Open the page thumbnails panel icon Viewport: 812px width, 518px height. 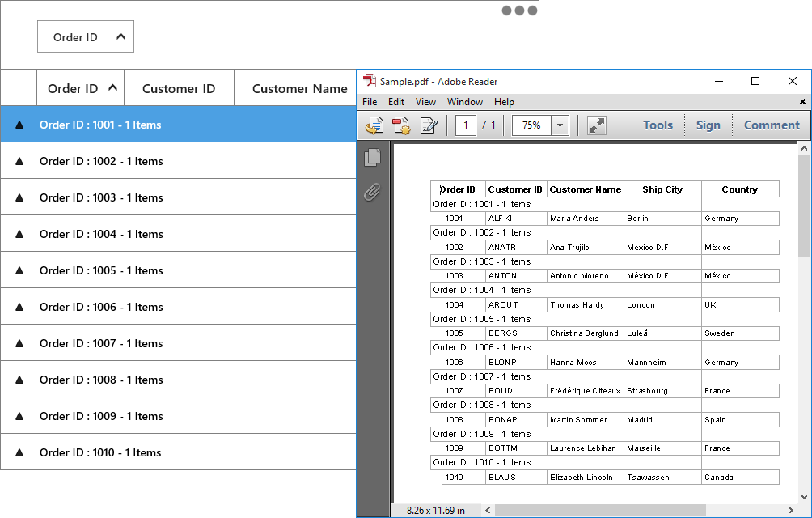point(372,158)
